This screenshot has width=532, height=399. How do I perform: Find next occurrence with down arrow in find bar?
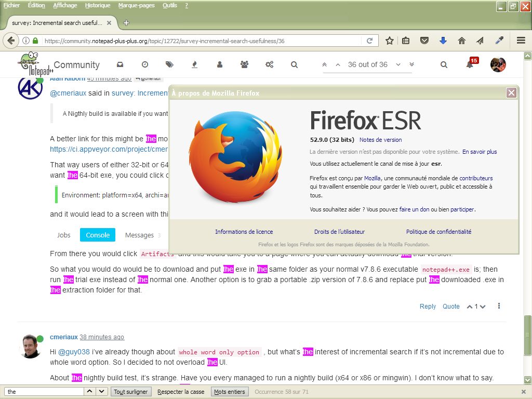102,391
